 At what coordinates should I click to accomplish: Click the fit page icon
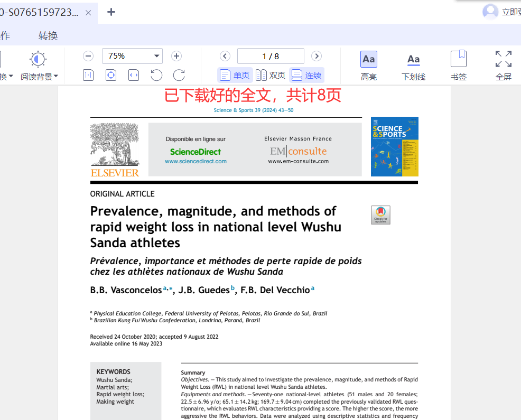(x=111, y=75)
